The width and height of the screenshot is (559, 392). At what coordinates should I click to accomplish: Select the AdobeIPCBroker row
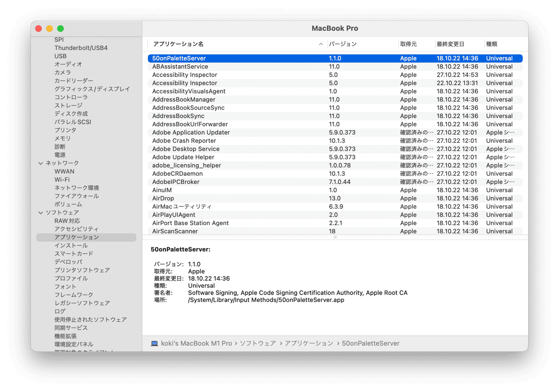pyautogui.click(x=335, y=182)
